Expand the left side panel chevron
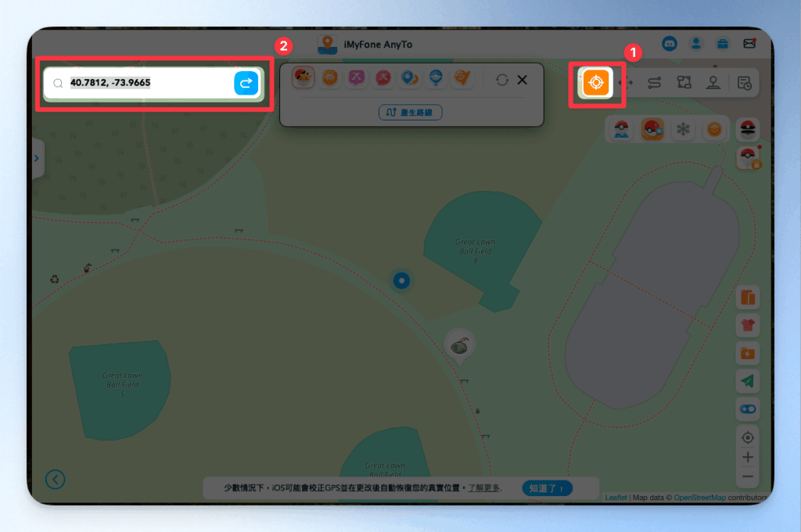801x532 pixels. click(x=36, y=158)
